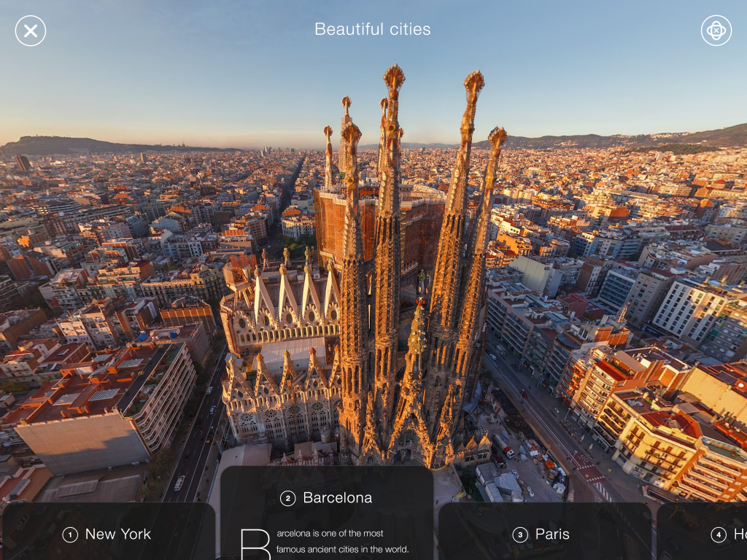Tap the circled number 2 icon
This screenshot has width=747, height=560.
click(288, 499)
